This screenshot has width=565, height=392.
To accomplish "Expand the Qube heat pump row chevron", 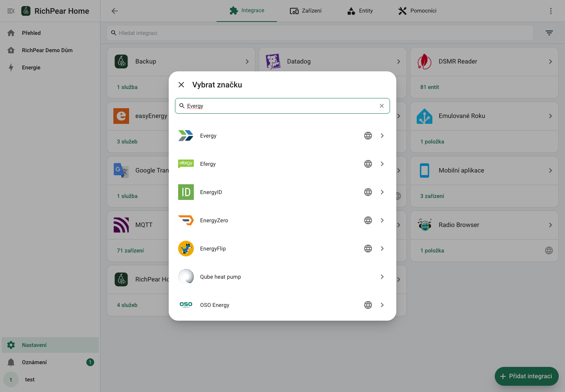I will [x=382, y=277].
